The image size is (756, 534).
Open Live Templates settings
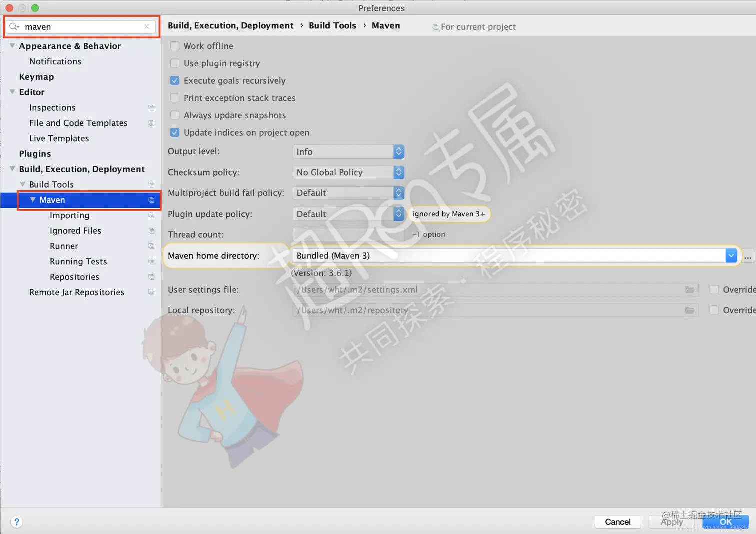[x=59, y=138]
